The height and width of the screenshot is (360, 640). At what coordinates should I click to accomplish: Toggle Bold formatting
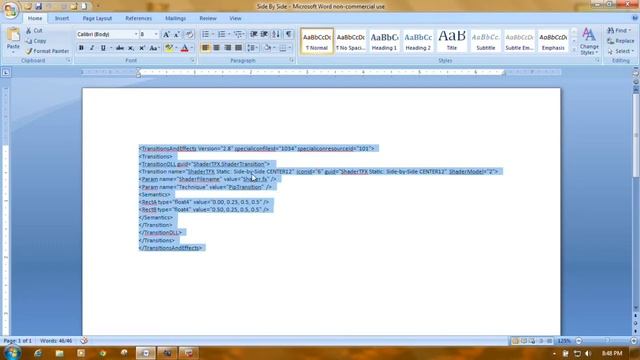click(81, 48)
